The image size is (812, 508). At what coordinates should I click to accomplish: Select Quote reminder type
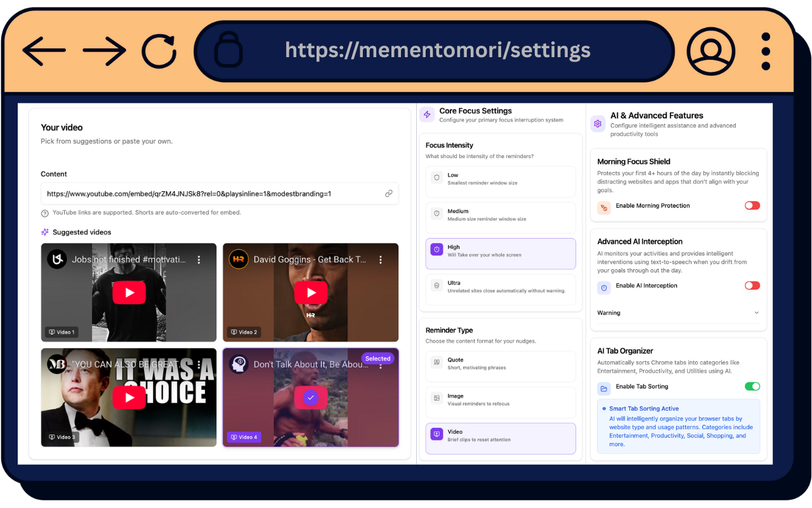coord(501,363)
